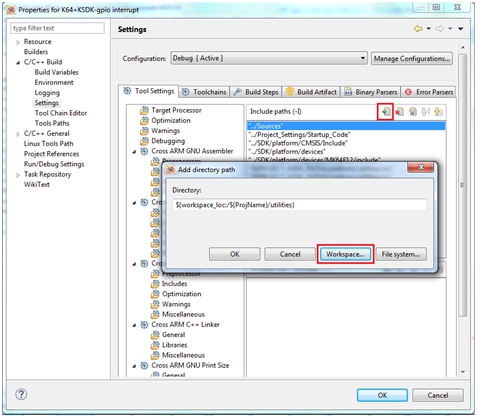The image size is (483, 419).
Task: Click the Delete include path icon
Action: click(x=399, y=112)
